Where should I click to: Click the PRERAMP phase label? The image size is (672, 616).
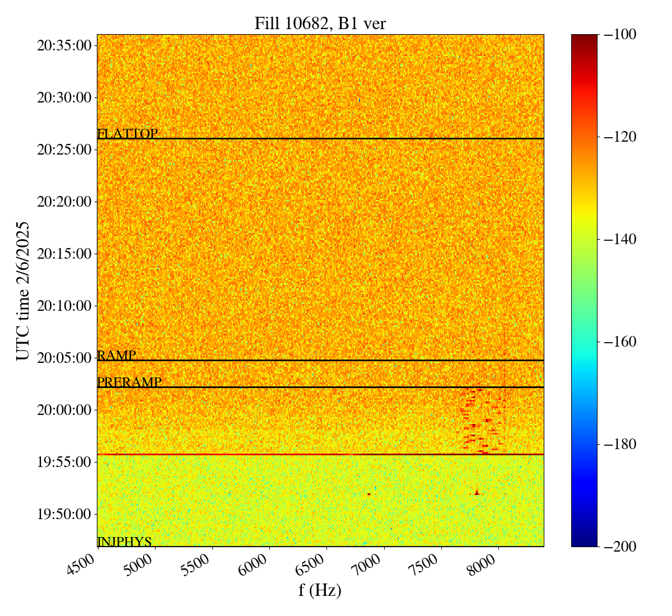click(x=129, y=382)
